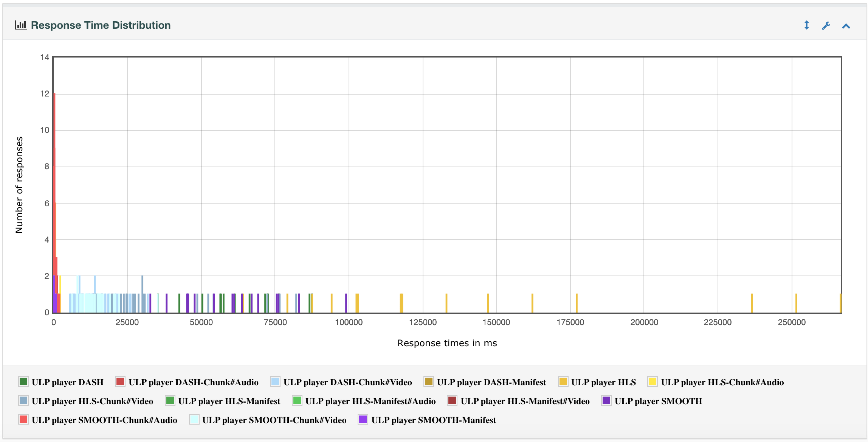Toggle ULP player HLS-Manifest#Video legend swatch
The width and height of the screenshot is (868, 442).
(x=452, y=400)
